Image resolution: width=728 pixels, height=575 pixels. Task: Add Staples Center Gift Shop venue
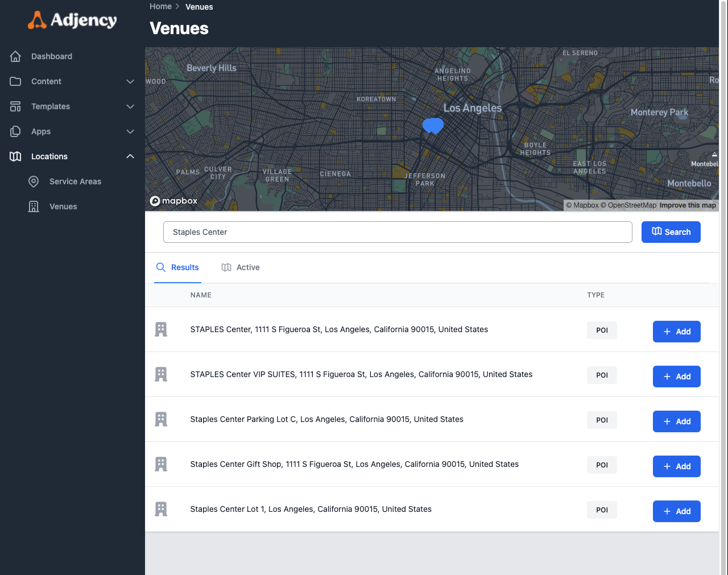(677, 466)
